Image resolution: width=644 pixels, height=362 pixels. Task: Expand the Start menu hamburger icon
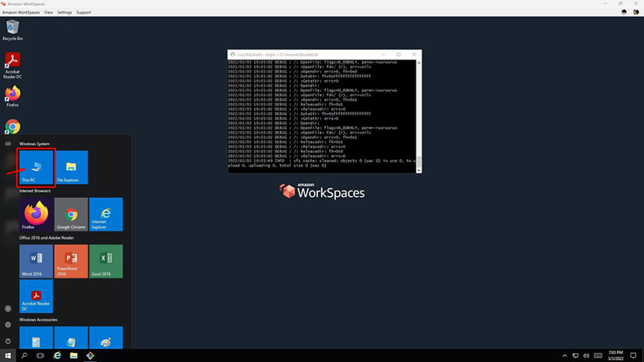click(8, 144)
